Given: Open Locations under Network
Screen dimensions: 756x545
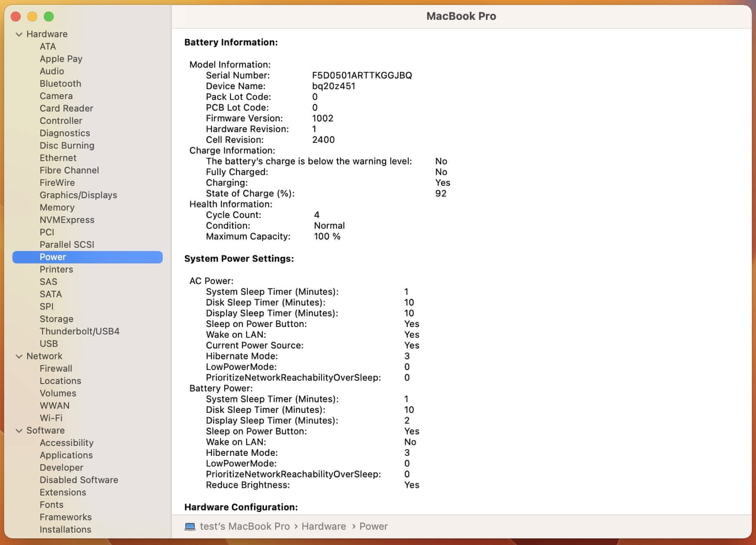Looking at the screenshot, I should pos(60,381).
